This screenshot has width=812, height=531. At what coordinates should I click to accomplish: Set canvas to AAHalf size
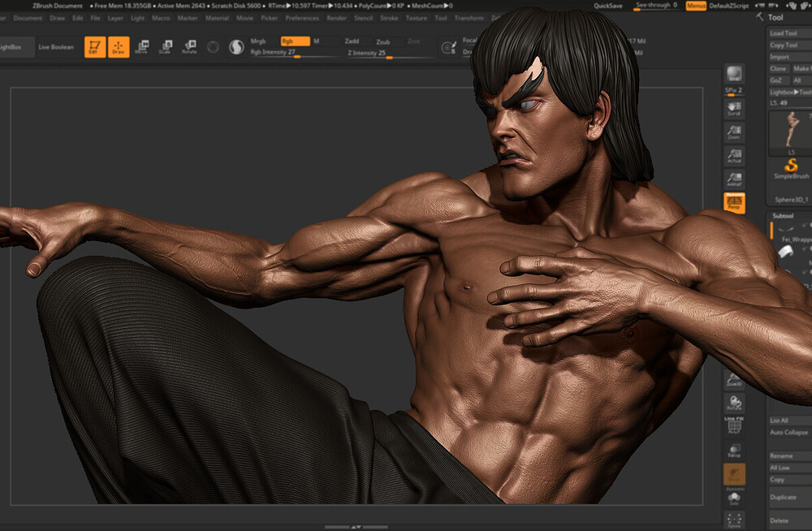pos(734,179)
